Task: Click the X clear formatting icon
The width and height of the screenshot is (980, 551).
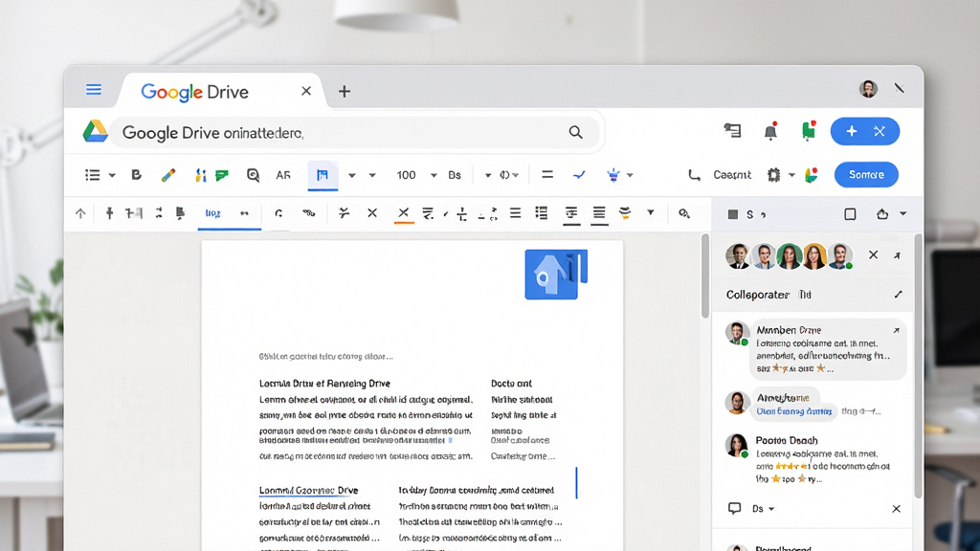Action: pyautogui.click(x=372, y=213)
